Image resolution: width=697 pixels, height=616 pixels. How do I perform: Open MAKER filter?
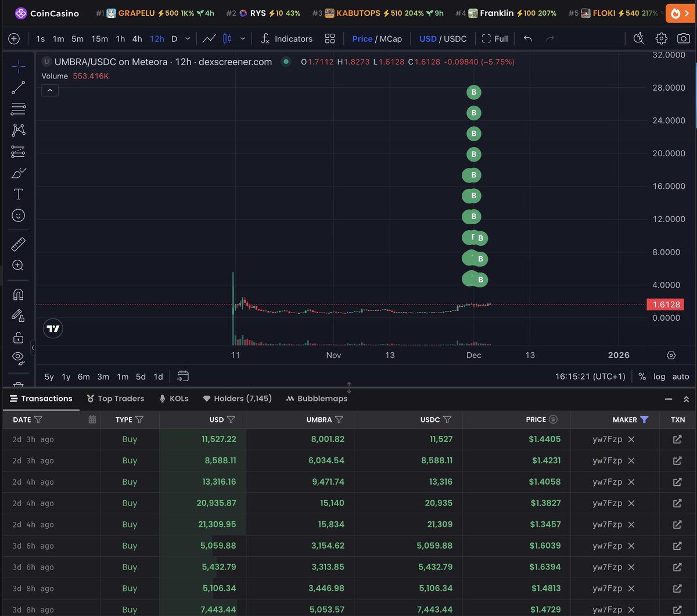644,420
